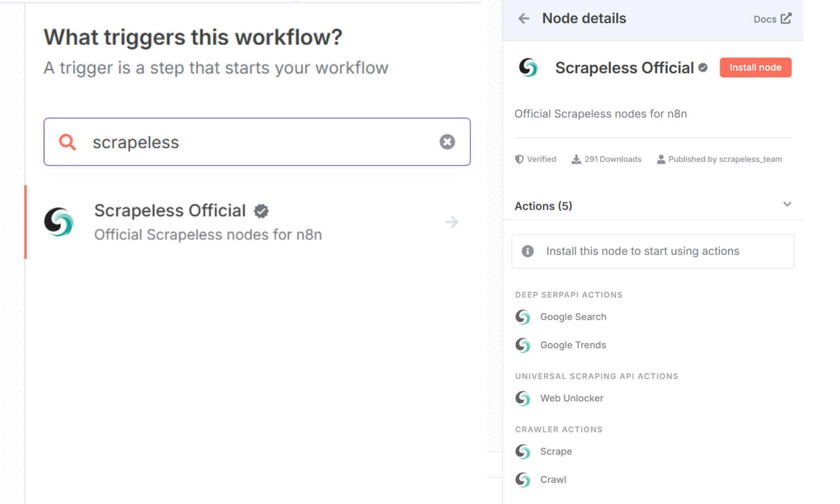
Task: Click the Web Unlocker action icon
Action: coord(523,398)
